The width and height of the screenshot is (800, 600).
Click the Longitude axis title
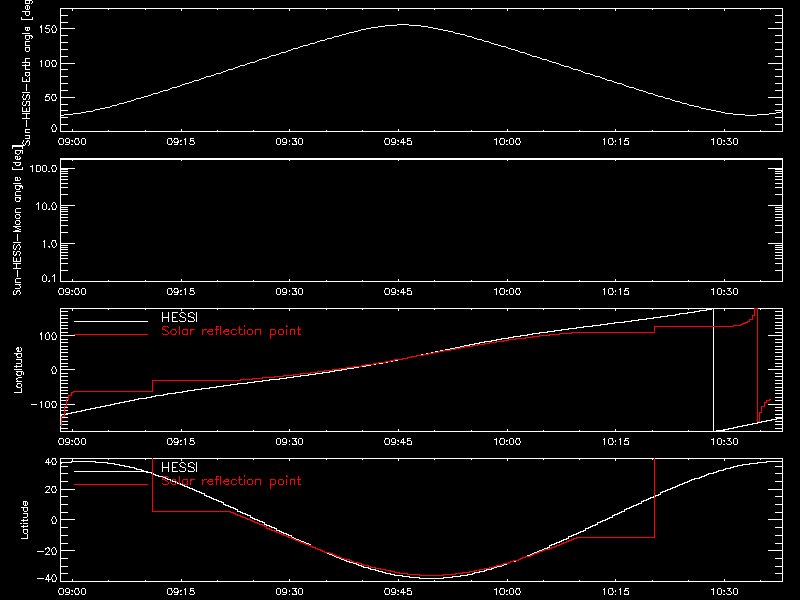18,370
